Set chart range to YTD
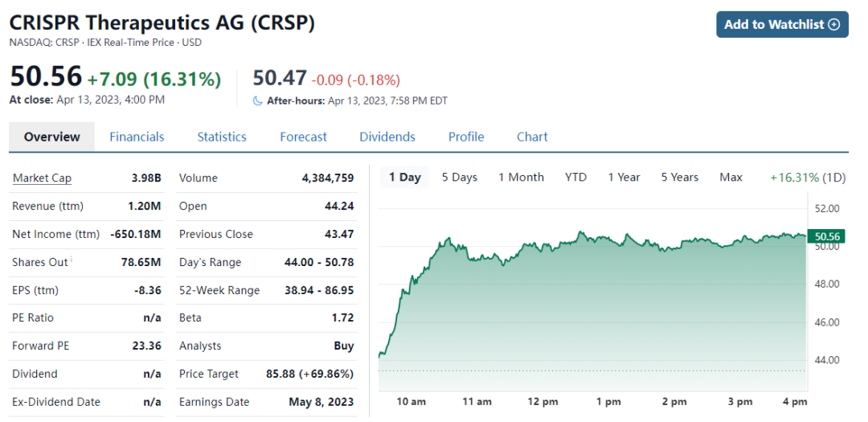This screenshot has width=868, height=422. pyautogui.click(x=575, y=177)
